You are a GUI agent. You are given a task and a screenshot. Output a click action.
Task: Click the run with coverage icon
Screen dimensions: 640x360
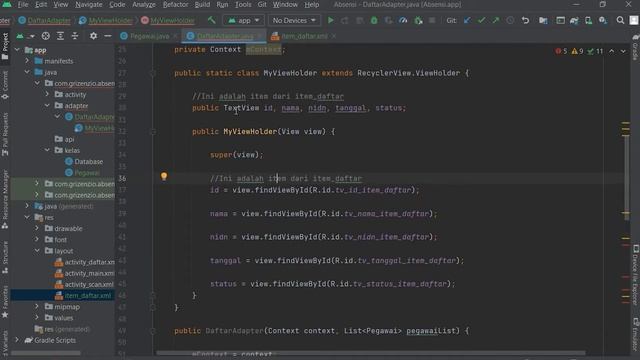389,20
